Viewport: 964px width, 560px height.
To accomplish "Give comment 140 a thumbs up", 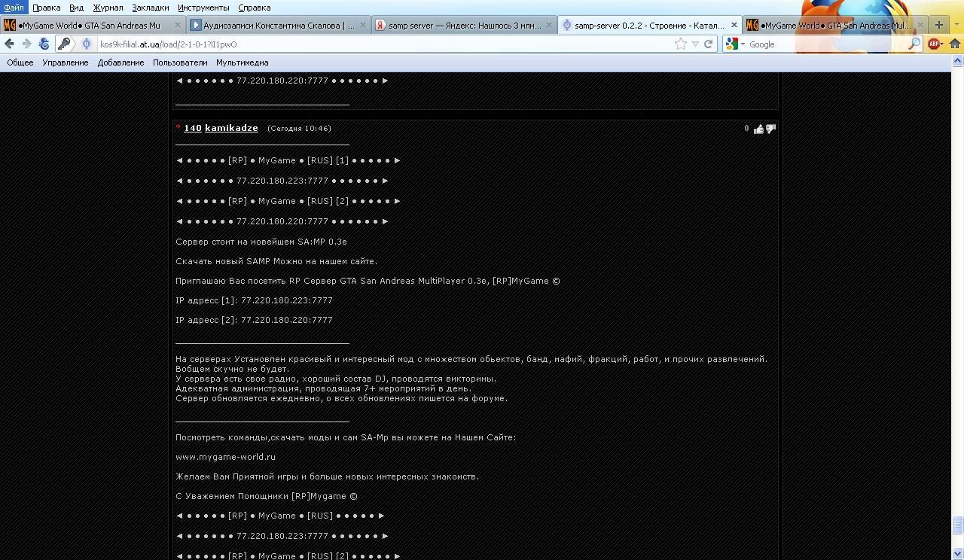I will tap(758, 129).
